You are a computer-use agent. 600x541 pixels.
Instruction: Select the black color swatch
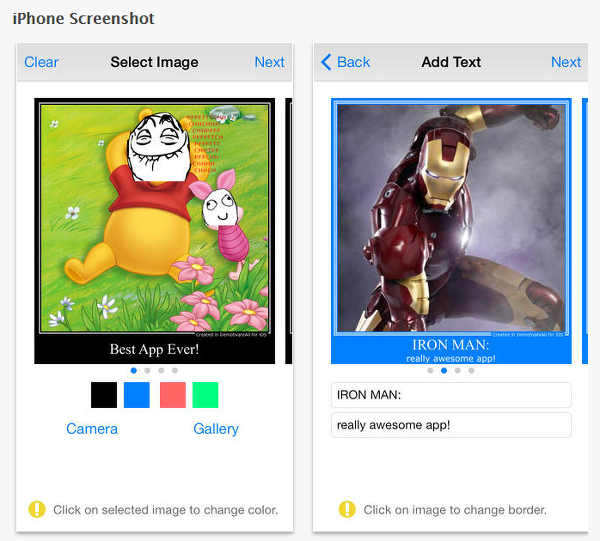pyautogui.click(x=104, y=395)
